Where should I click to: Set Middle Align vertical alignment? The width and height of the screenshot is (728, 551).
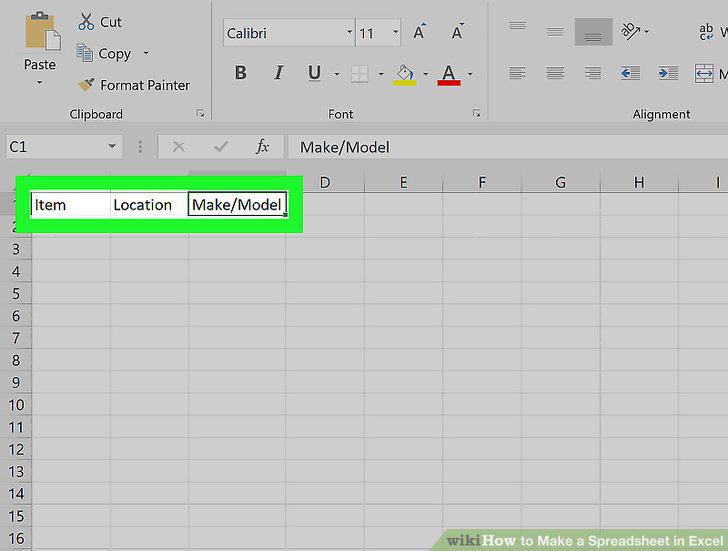(555, 32)
